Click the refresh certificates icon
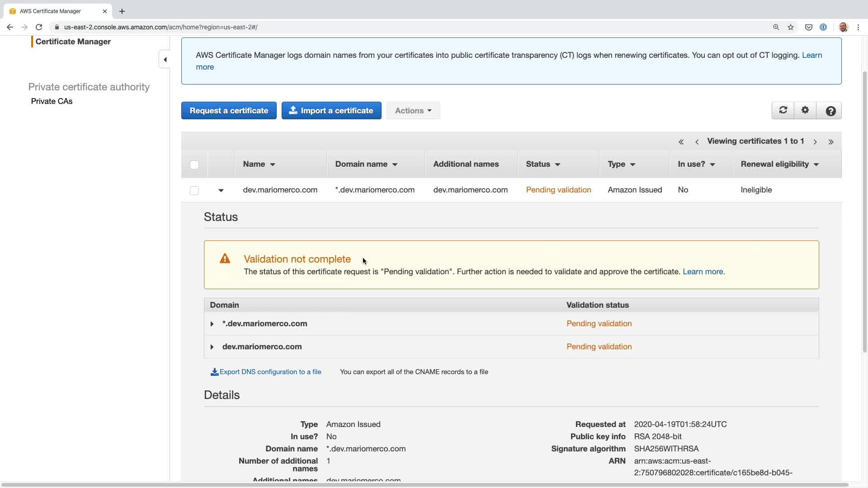Screen dimensions: 868x488 tap(783, 110)
